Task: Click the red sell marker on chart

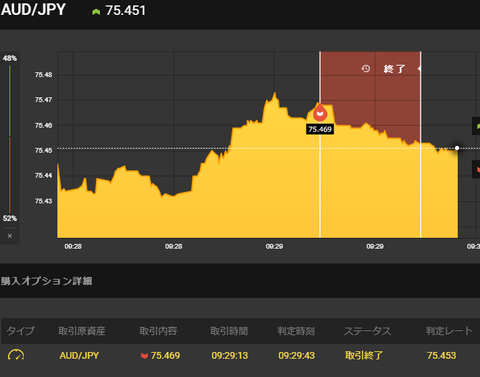Action: point(320,113)
